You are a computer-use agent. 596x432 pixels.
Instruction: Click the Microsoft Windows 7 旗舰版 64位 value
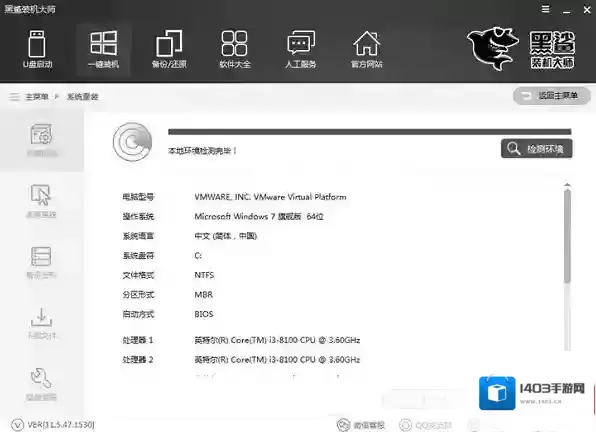(259, 217)
